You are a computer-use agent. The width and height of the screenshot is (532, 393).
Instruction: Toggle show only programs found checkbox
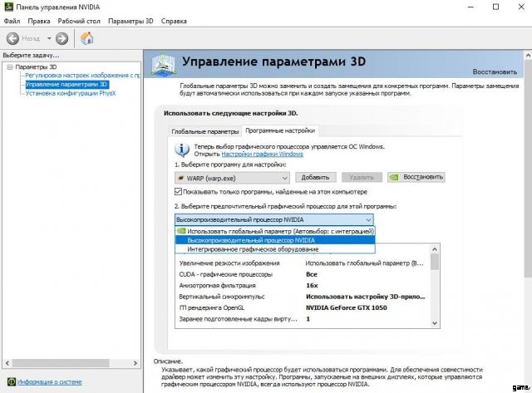pyautogui.click(x=178, y=192)
